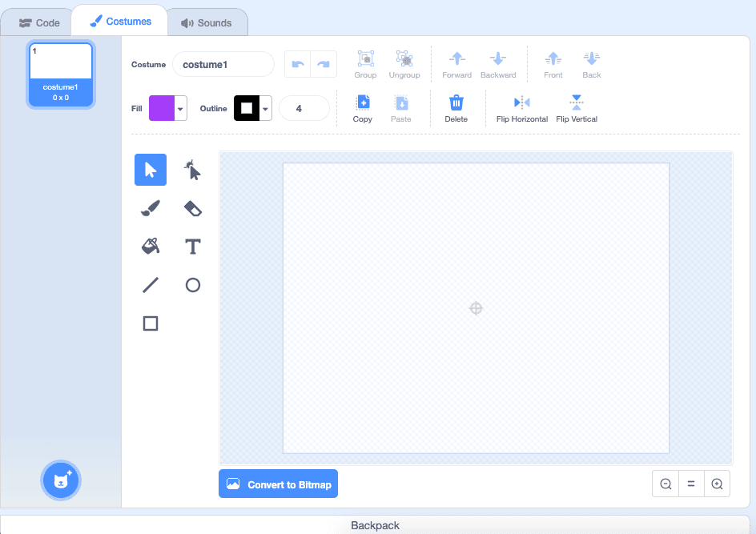This screenshot has height=534, width=756.
Task: Pick the Eraser tool
Action: pyautogui.click(x=192, y=208)
